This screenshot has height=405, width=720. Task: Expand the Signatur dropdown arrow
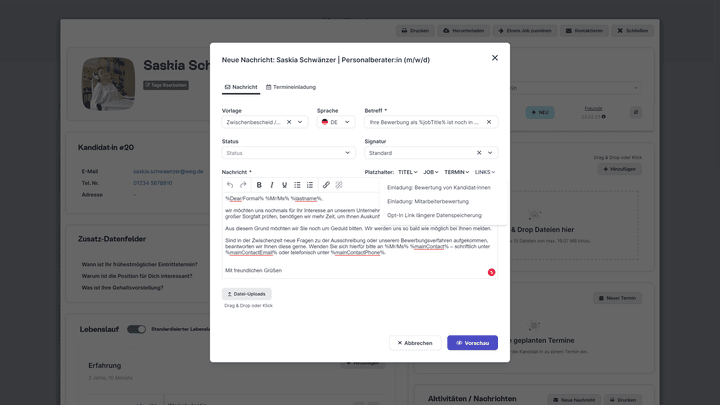tap(490, 153)
